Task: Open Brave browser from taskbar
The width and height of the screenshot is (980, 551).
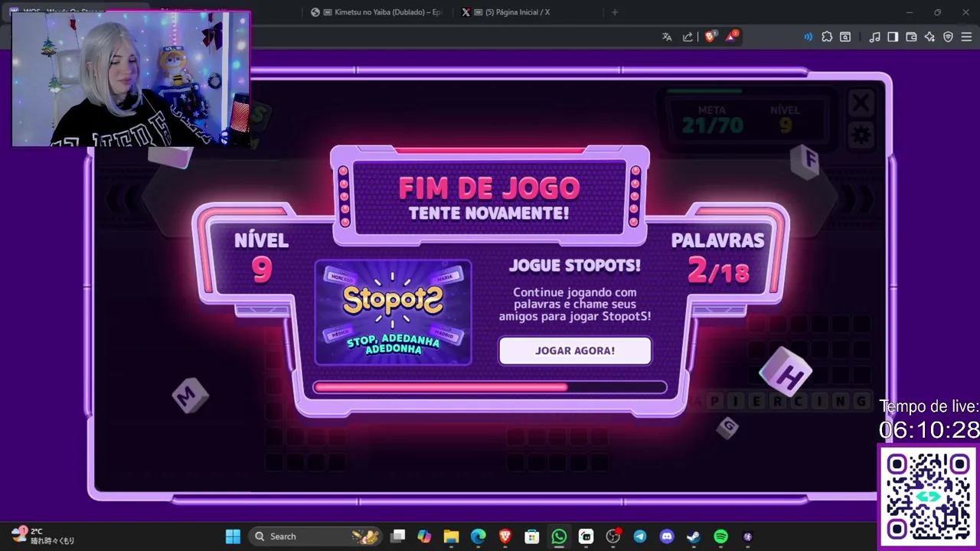Action: [505, 536]
